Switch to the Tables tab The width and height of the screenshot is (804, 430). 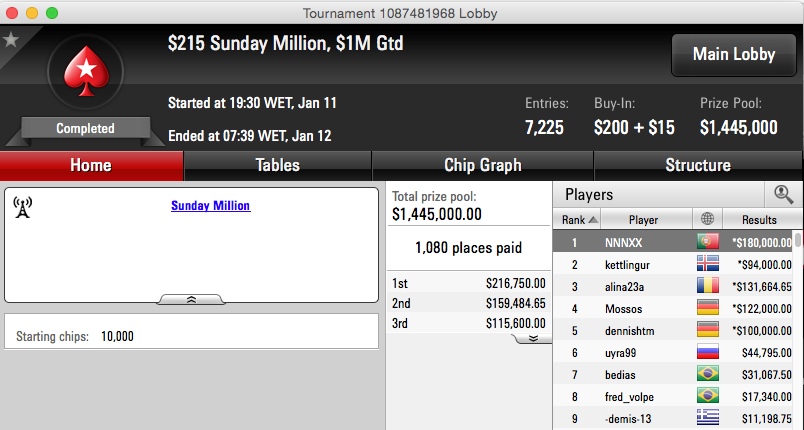pos(277,165)
